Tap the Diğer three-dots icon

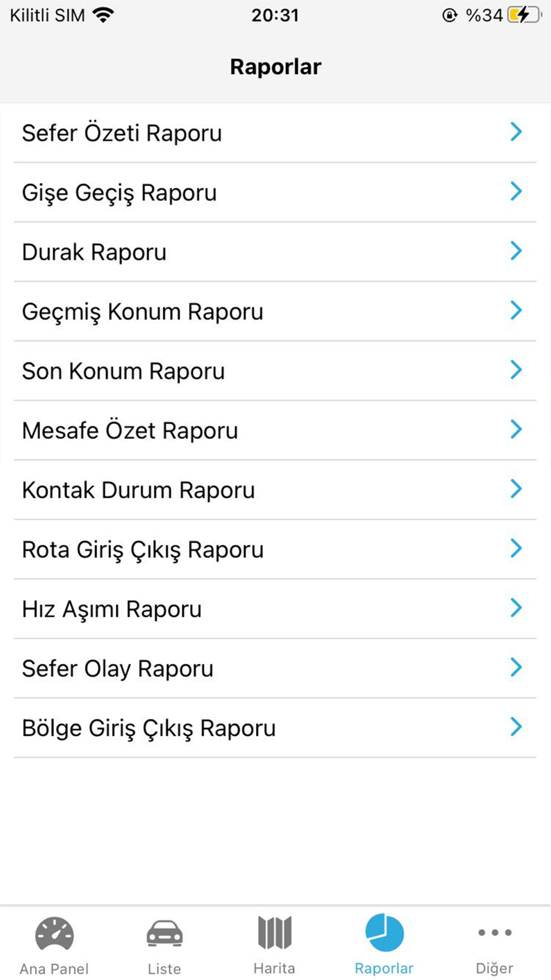(495, 933)
